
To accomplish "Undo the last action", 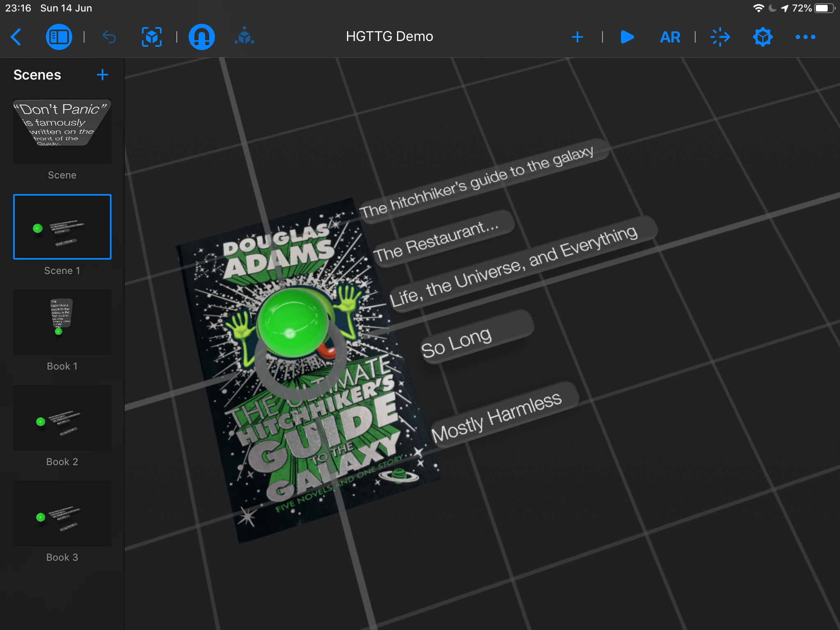I will tap(109, 37).
